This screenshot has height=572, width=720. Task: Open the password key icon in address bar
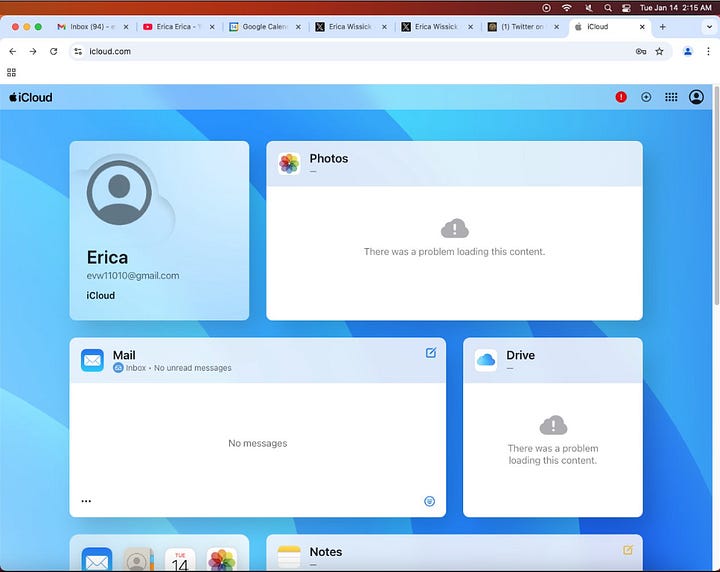(641, 51)
